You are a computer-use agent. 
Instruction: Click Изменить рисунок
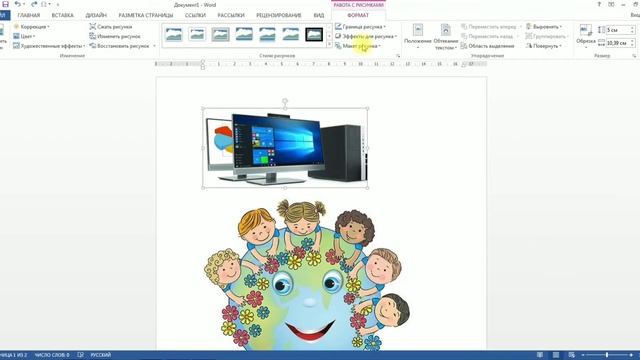point(115,36)
